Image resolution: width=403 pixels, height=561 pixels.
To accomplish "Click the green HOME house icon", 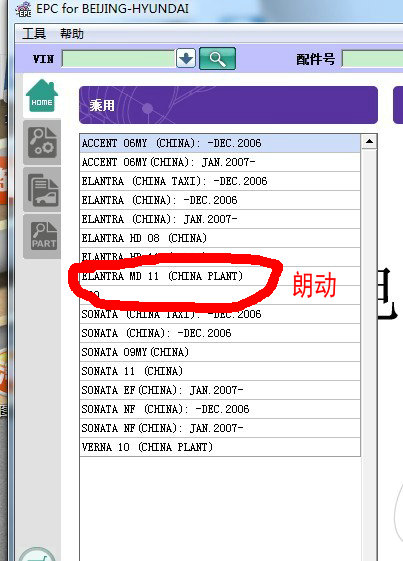I will [x=42, y=95].
